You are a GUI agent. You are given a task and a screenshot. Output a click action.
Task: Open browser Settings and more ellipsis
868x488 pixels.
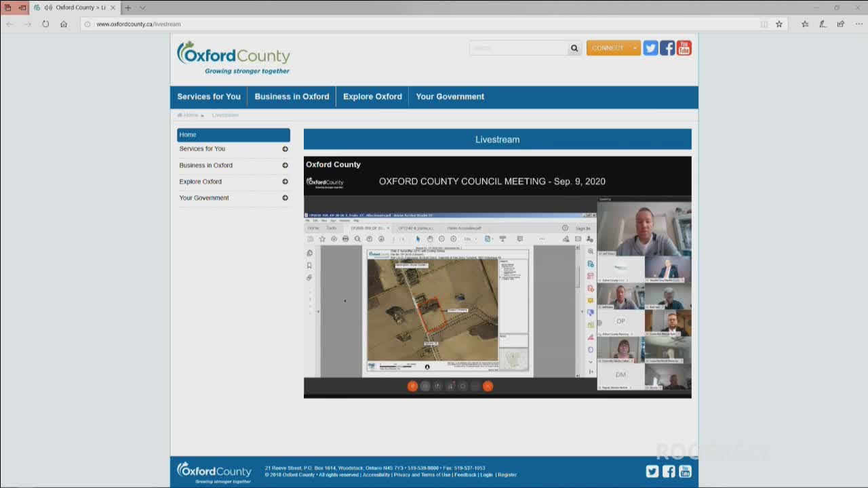[x=859, y=24]
